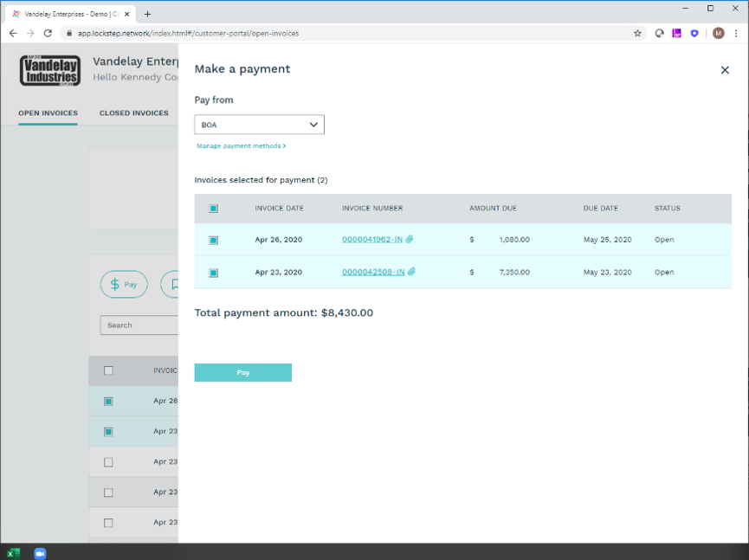Image resolution: width=749 pixels, height=560 pixels.
Task: Select the Vandelay Enterprises browser tab
Action: [x=71, y=15]
